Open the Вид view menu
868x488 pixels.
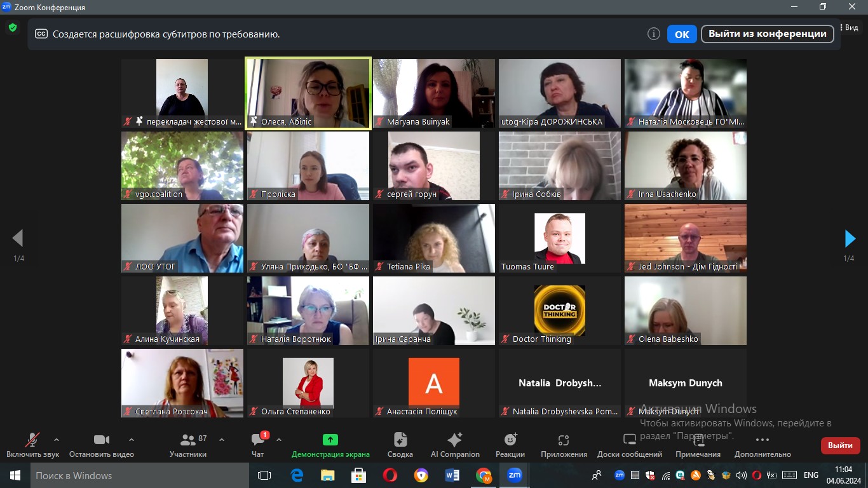850,27
